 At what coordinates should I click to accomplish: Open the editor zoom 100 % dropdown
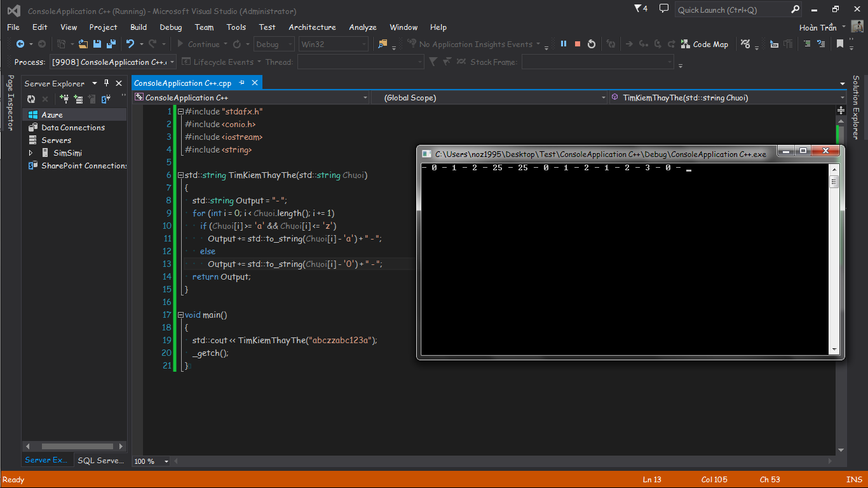click(x=166, y=461)
